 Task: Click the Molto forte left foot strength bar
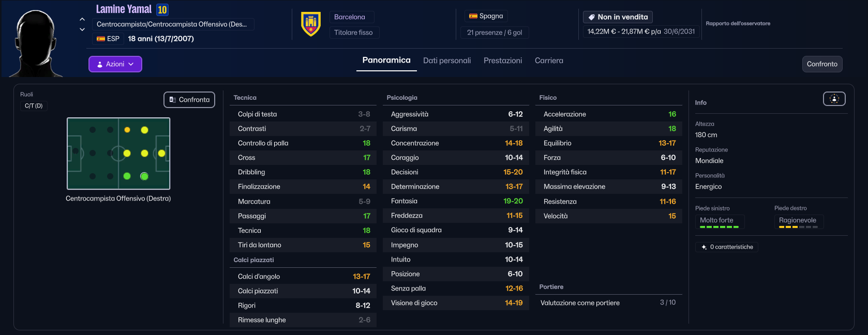point(719,227)
